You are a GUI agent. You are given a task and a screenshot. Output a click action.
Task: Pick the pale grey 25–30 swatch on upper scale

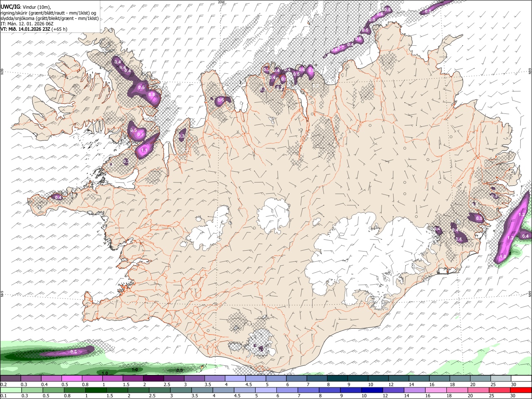click(501, 379)
